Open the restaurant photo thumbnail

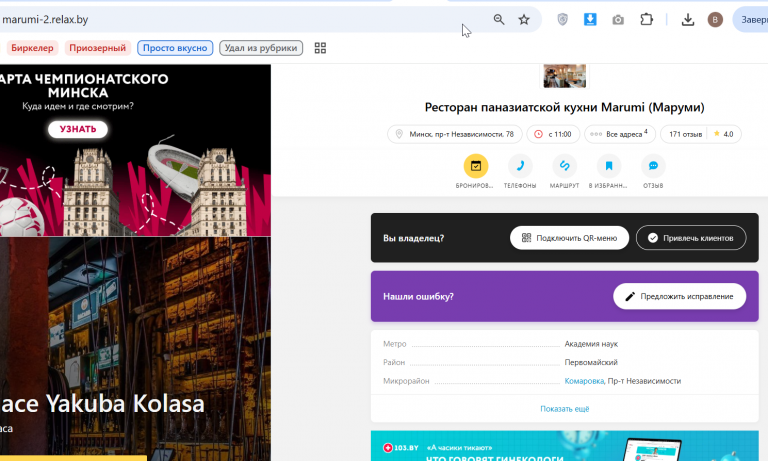click(564, 76)
